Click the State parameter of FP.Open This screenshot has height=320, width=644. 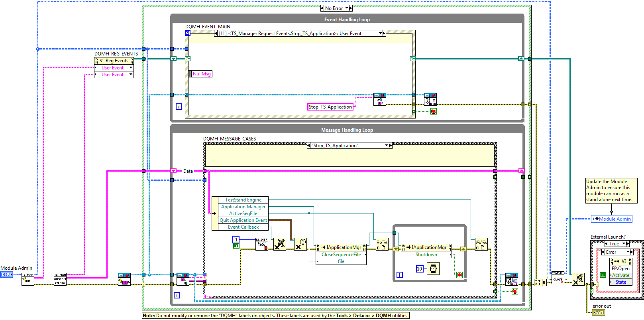tap(620, 282)
